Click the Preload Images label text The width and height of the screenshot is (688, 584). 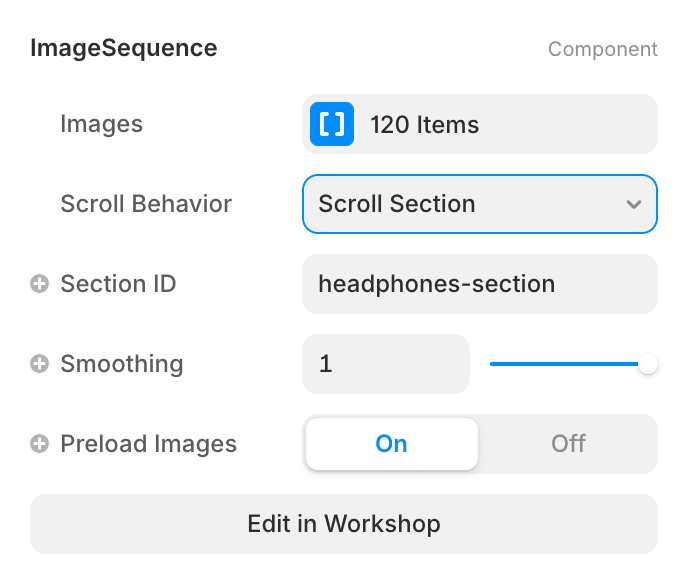pos(148,444)
